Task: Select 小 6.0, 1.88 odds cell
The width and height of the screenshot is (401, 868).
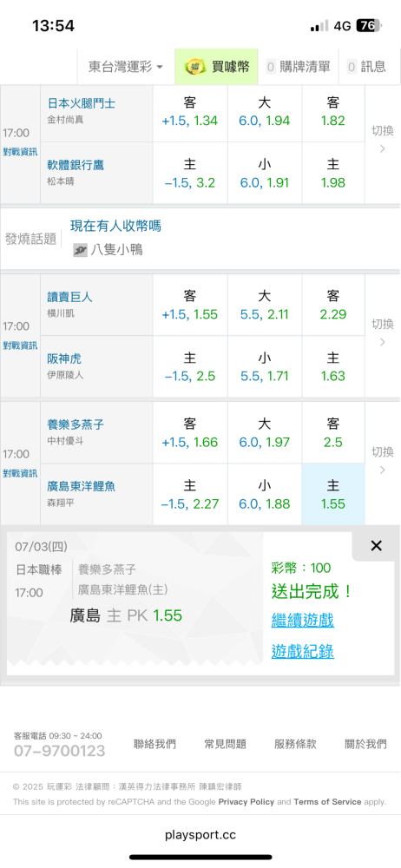Action: (264, 495)
